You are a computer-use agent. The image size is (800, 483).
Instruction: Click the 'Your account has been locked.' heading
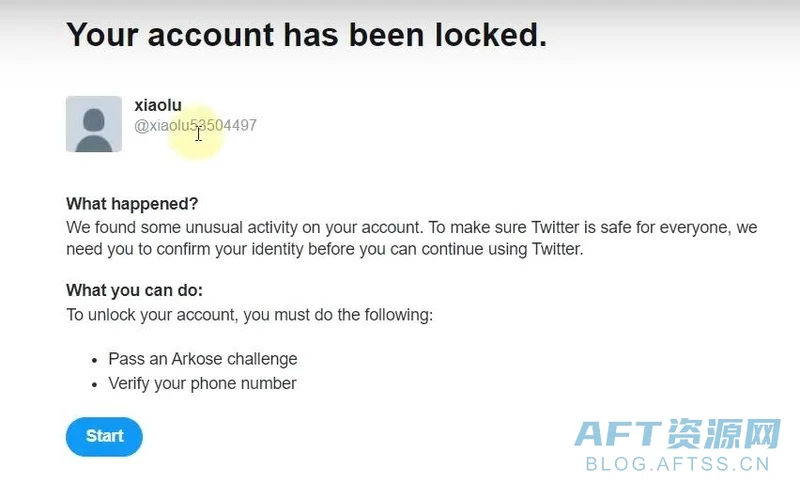pyautogui.click(x=306, y=35)
